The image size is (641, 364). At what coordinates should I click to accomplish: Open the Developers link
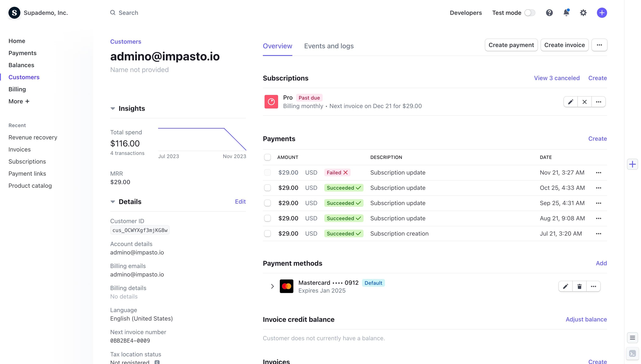[466, 13]
